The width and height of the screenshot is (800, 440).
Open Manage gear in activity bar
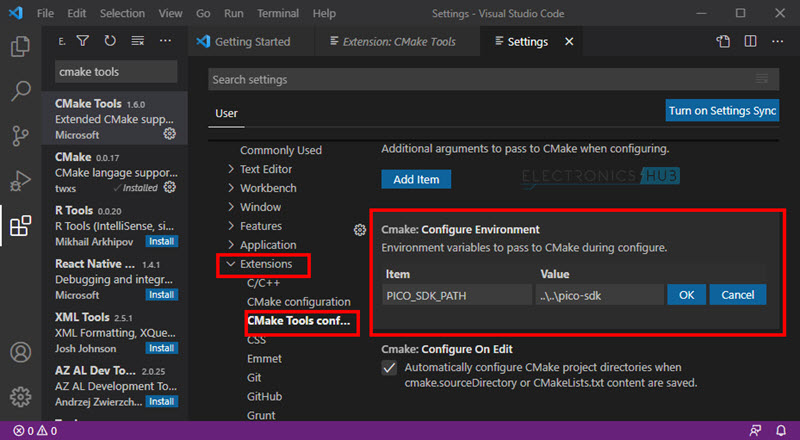click(x=20, y=397)
